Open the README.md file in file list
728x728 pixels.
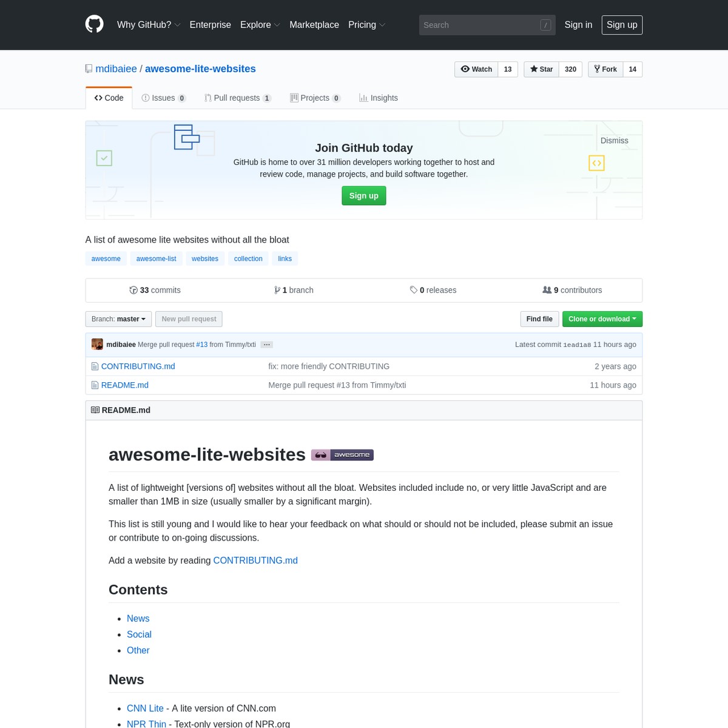tap(125, 385)
